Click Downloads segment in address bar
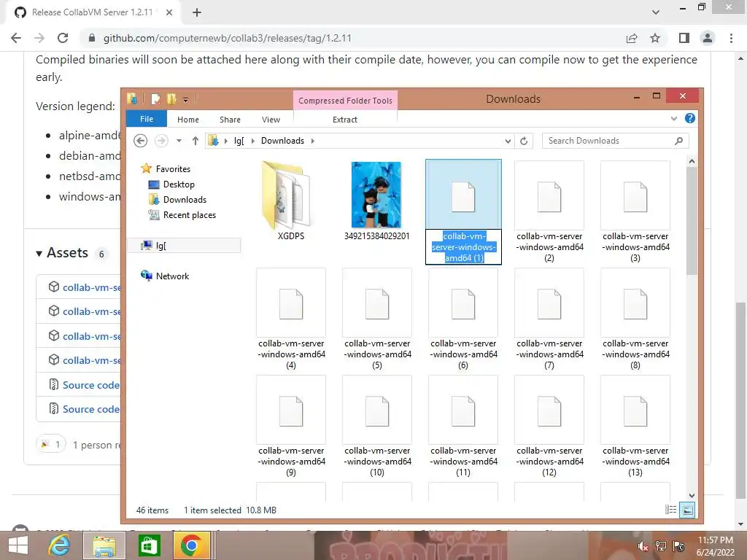The height and width of the screenshot is (560, 747). click(x=282, y=141)
